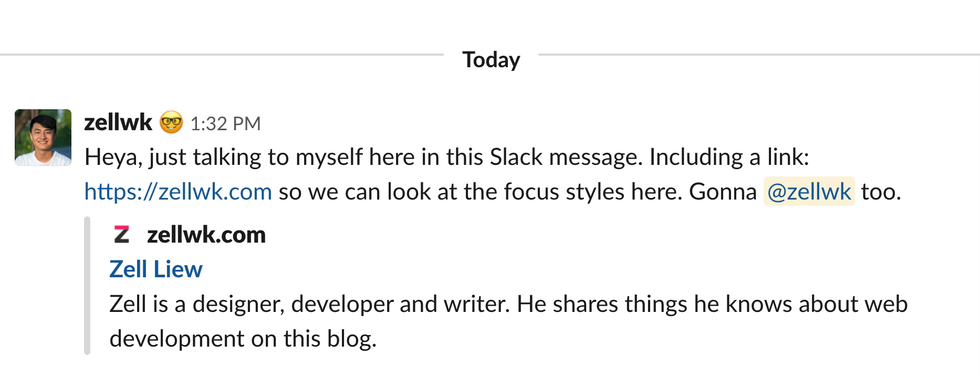980x376 pixels.
Task: Open the message timestamp 1:32 PM
Action: (x=227, y=123)
